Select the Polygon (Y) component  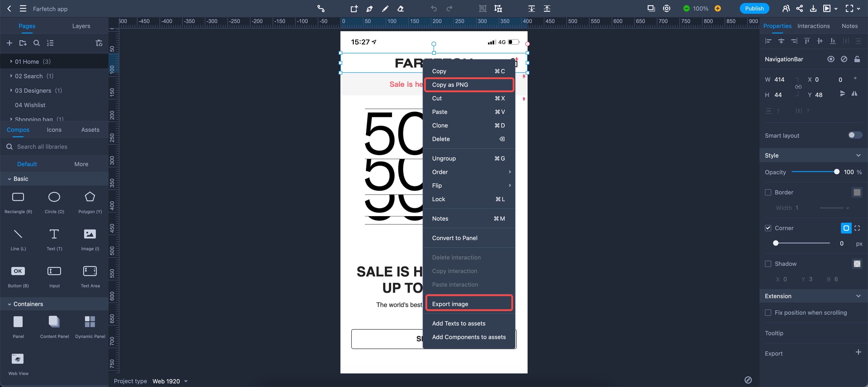point(90,203)
